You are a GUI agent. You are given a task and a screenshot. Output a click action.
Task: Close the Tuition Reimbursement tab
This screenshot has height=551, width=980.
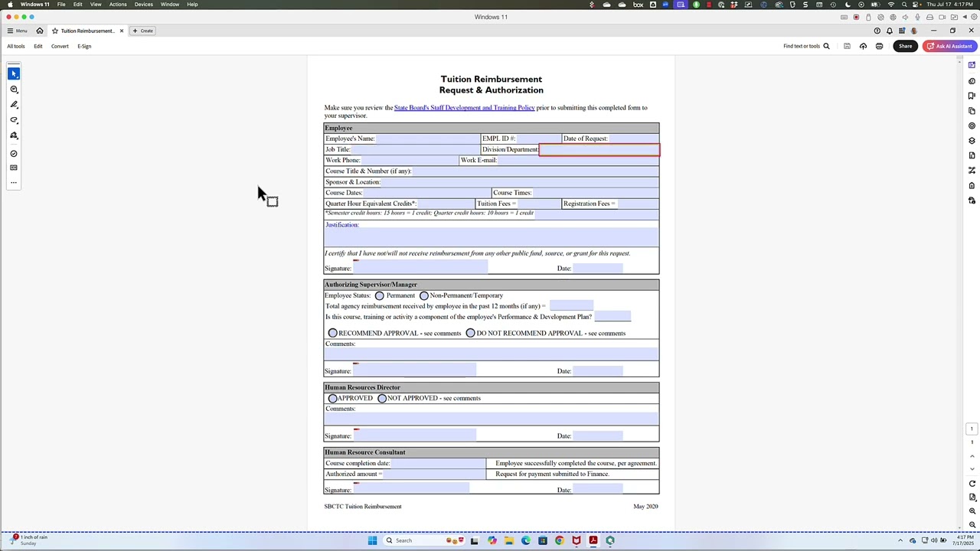click(x=121, y=31)
